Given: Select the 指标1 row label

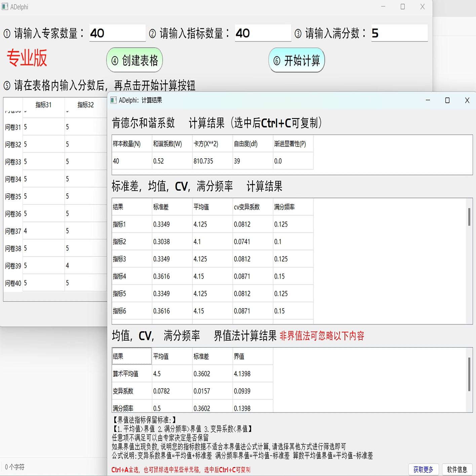Looking at the screenshot, I should pos(132,225).
